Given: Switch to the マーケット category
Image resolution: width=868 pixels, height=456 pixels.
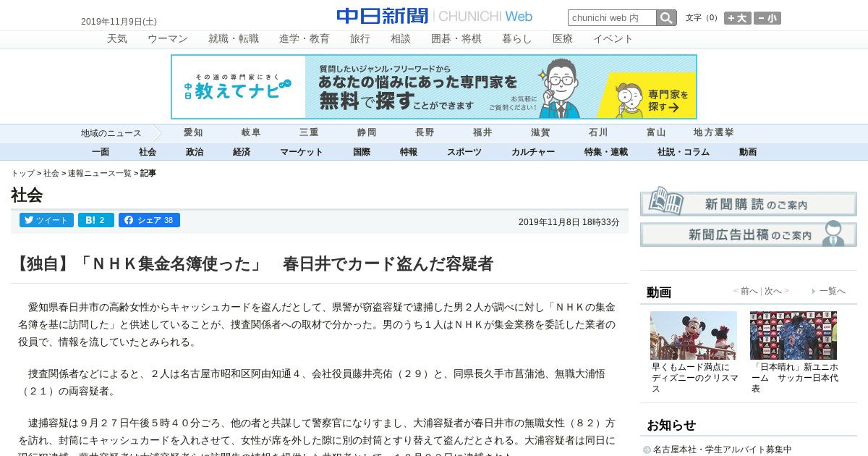Looking at the screenshot, I should [x=302, y=152].
